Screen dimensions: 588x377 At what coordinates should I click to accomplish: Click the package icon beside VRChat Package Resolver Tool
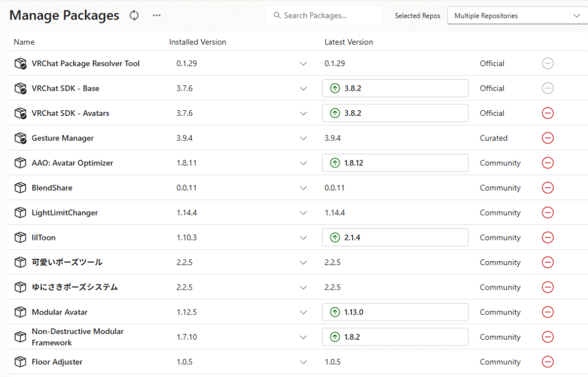pyautogui.click(x=20, y=63)
